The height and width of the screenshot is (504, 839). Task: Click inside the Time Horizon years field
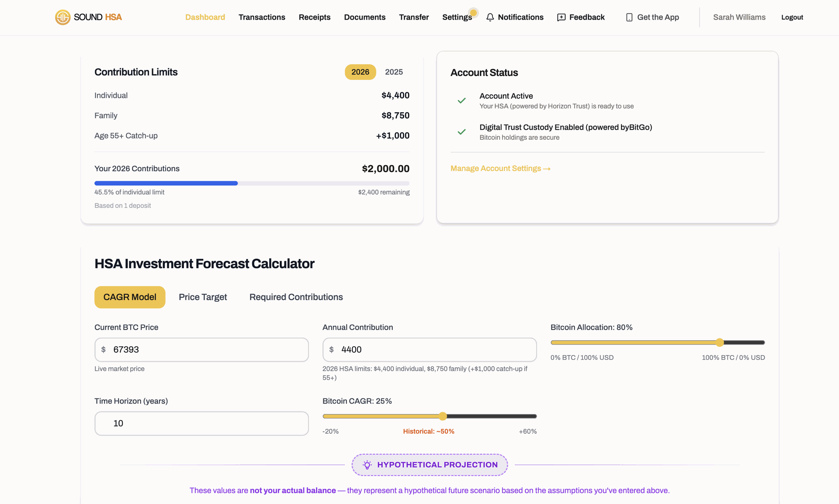(x=201, y=423)
